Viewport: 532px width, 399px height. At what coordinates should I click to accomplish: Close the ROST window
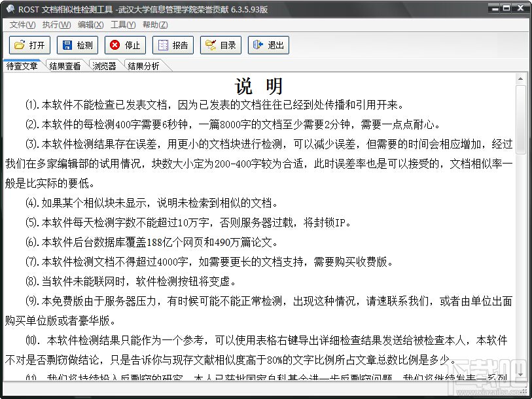click(520, 9)
